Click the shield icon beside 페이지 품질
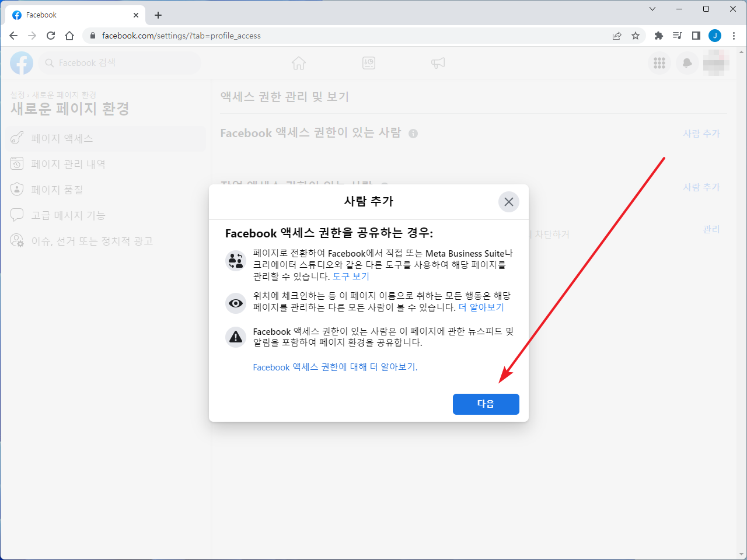Viewport: 747px width, 560px height. pyautogui.click(x=17, y=190)
